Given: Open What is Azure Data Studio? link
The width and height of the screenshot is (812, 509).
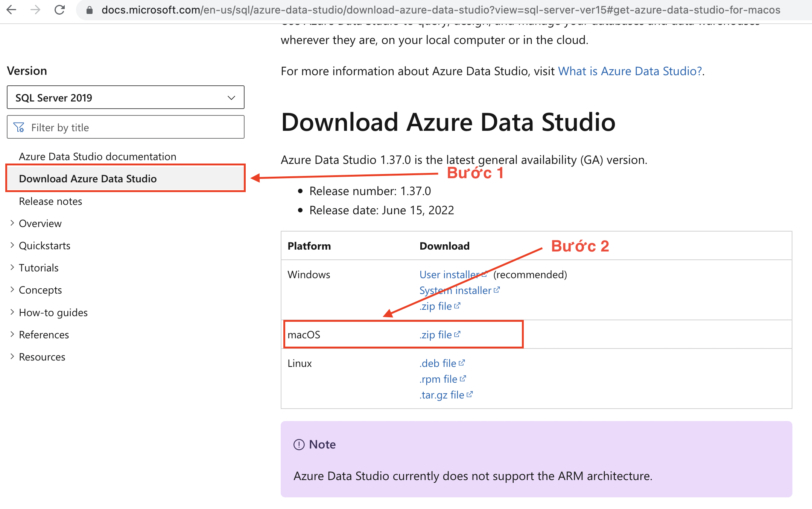Looking at the screenshot, I should [630, 71].
